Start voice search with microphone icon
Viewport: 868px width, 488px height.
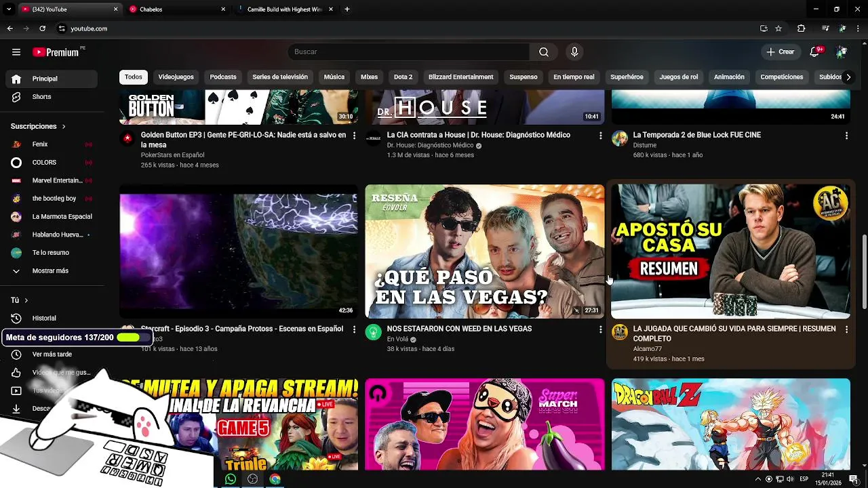click(574, 52)
